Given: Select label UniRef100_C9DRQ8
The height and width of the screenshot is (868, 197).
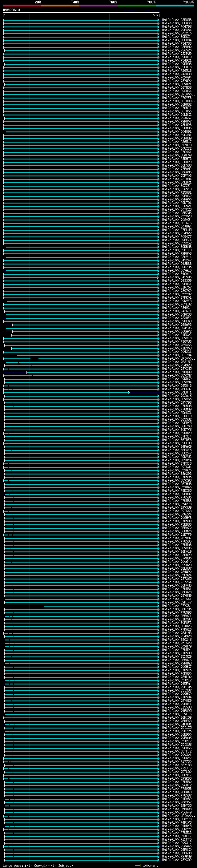Looking at the screenshot, I should coord(177,64).
